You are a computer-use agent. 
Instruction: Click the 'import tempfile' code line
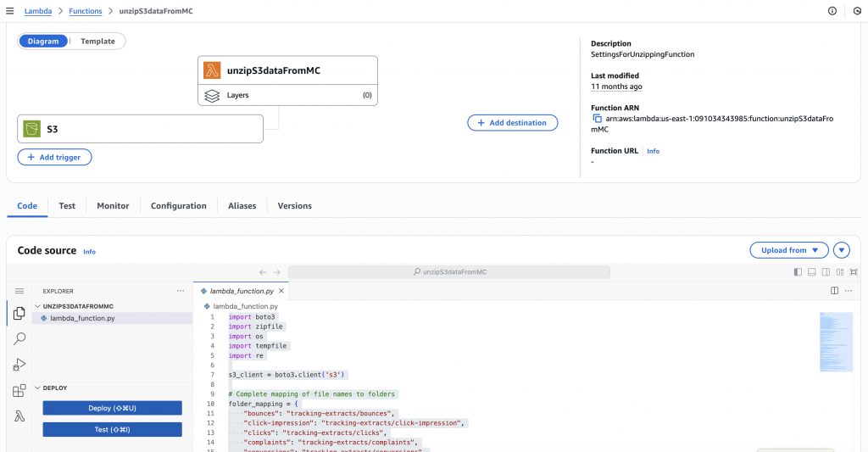pos(258,346)
